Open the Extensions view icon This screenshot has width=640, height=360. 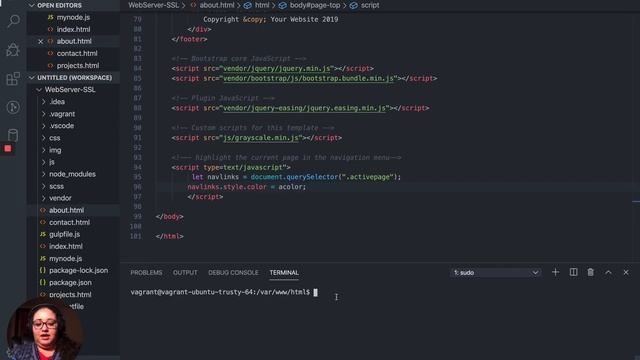[13, 78]
